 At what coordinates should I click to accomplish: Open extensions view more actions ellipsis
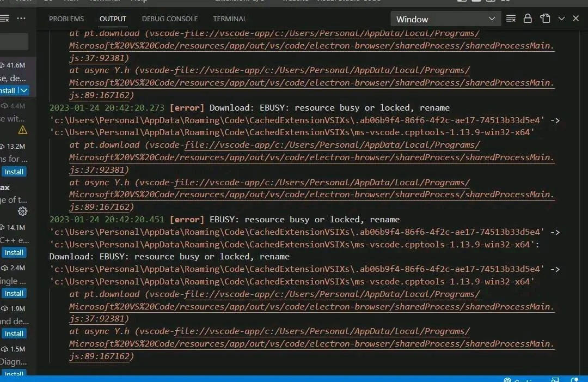(21, 19)
